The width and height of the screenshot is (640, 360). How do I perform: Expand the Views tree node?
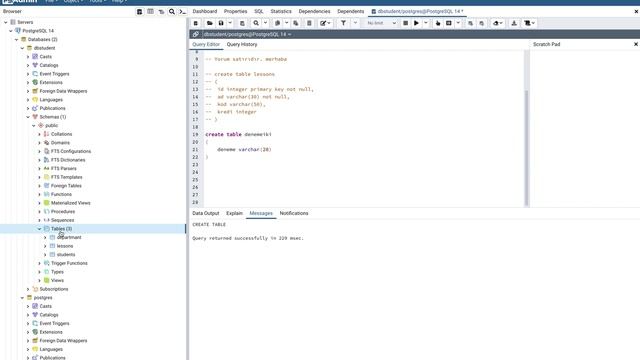pyautogui.click(x=40, y=280)
